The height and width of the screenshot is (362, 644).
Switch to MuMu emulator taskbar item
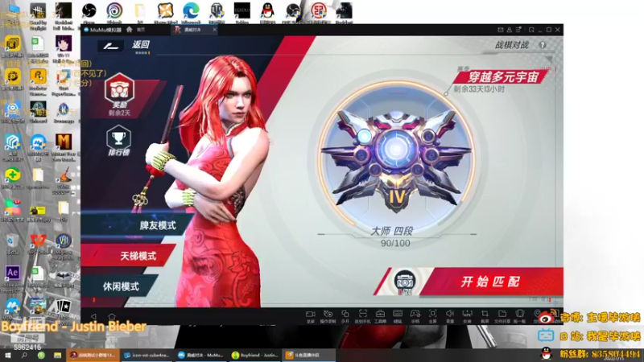(x=200, y=356)
